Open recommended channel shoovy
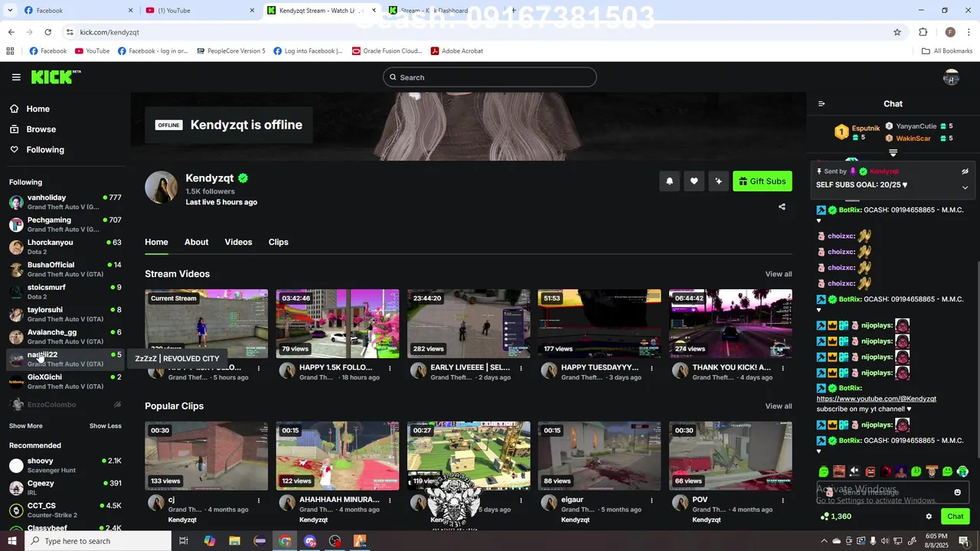 point(65,465)
